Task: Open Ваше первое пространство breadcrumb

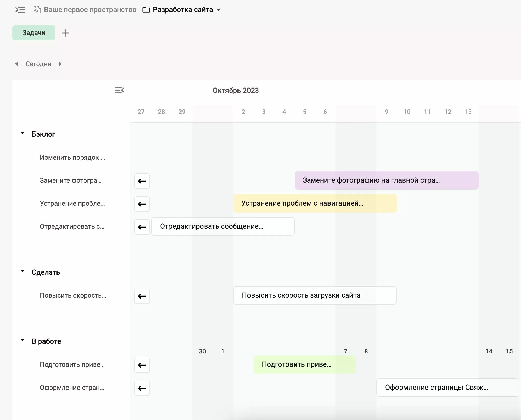Action: 90,10
